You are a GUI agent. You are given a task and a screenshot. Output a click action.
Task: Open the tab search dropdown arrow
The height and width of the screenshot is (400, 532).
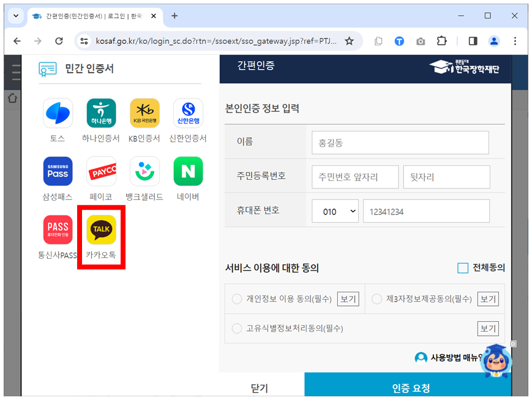pos(15,16)
